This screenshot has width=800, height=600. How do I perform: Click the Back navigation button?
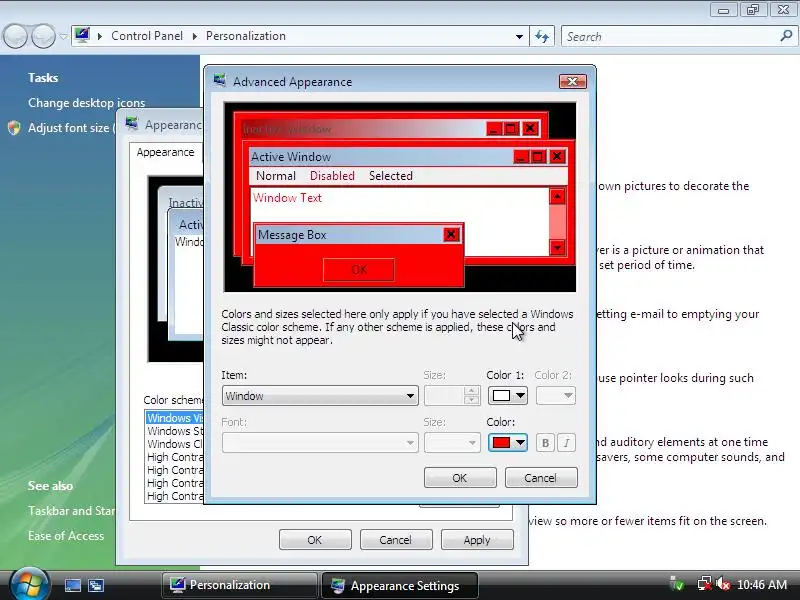coord(15,37)
